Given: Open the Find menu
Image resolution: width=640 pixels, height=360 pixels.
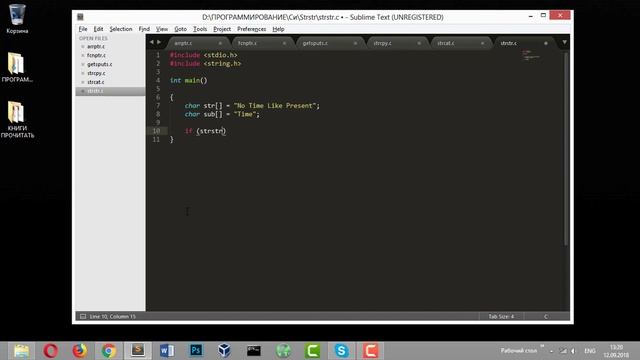Looking at the screenshot, I should point(144,29).
